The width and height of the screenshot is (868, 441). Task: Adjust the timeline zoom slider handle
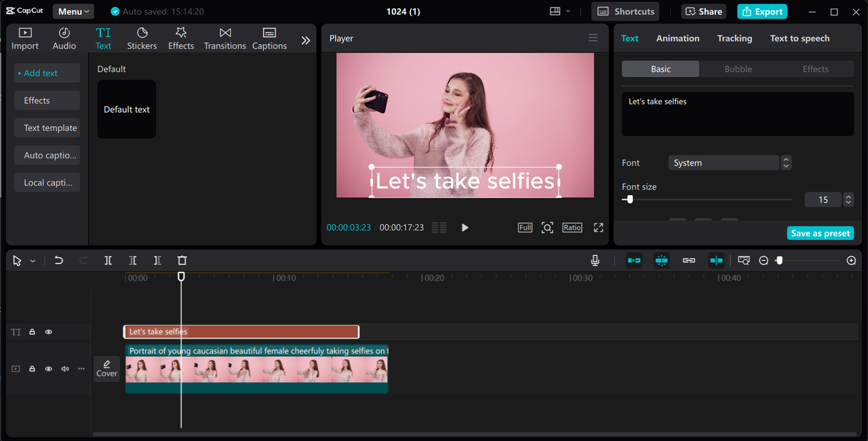point(779,260)
